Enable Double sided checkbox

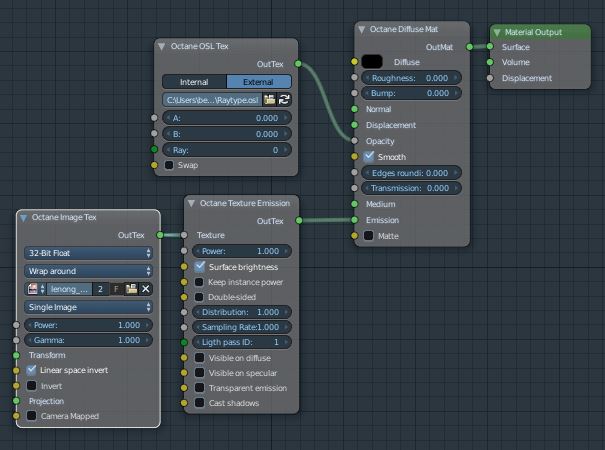(x=199, y=297)
